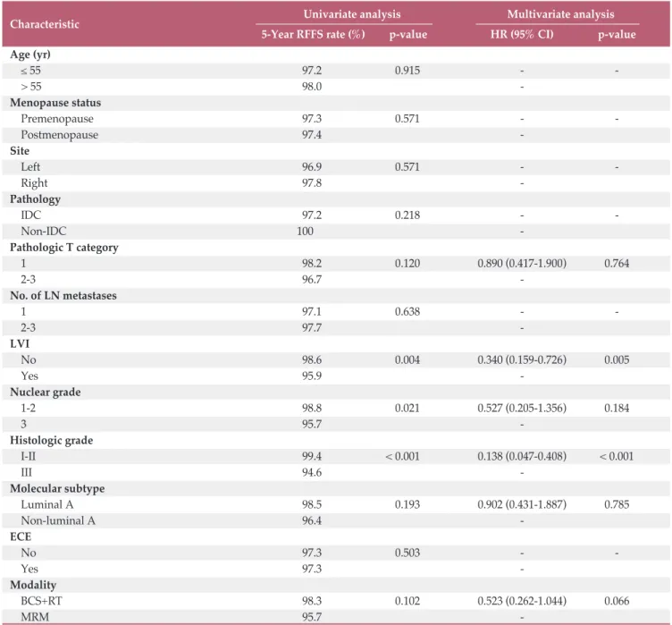Click the Non-luminal A row label
Viewport: 672px width, 625px height.
point(58,520)
